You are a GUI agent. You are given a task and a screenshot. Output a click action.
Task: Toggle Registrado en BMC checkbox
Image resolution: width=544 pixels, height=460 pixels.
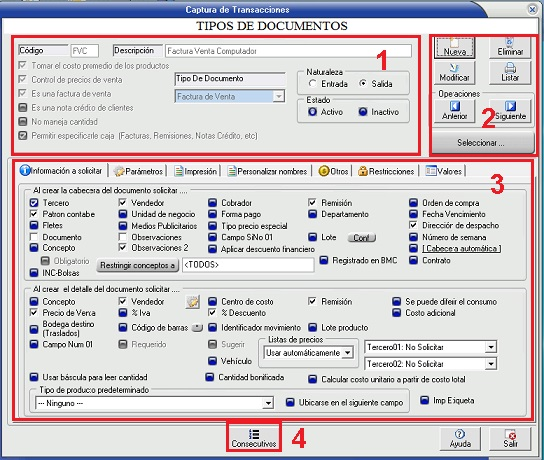click(324, 260)
